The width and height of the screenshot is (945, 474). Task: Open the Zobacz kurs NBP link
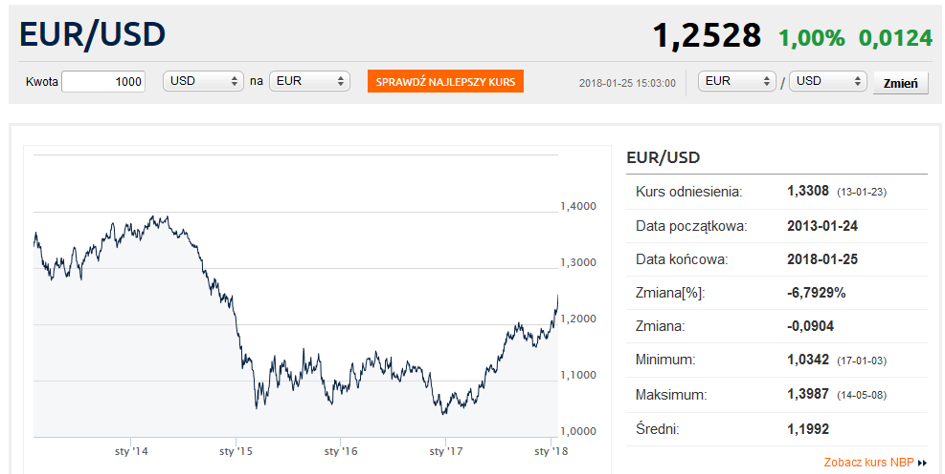868,463
